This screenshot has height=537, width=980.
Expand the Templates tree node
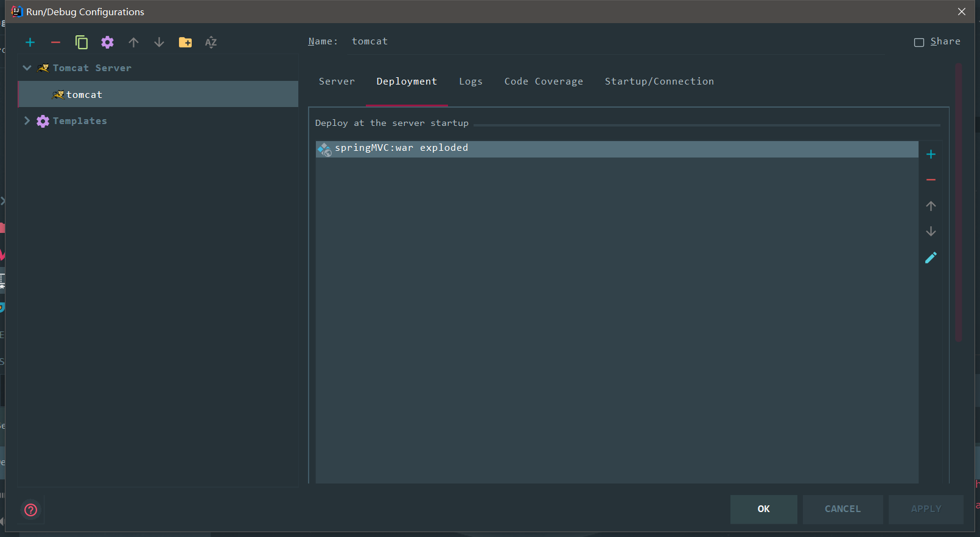tap(27, 121)
